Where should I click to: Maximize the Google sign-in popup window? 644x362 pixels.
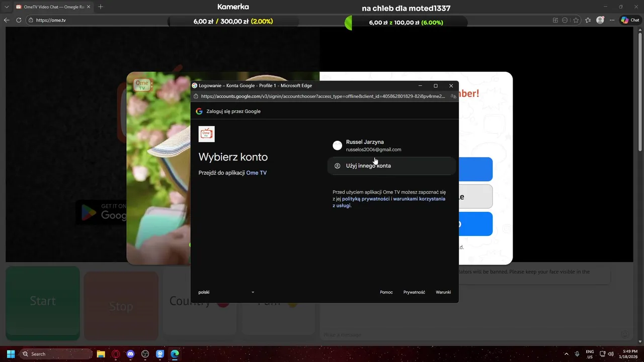pos(436,85)
